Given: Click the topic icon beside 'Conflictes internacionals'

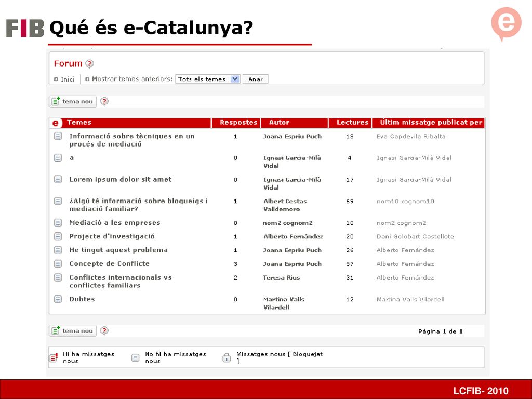Looking at the screenshot, I should (x=58, y=277).
